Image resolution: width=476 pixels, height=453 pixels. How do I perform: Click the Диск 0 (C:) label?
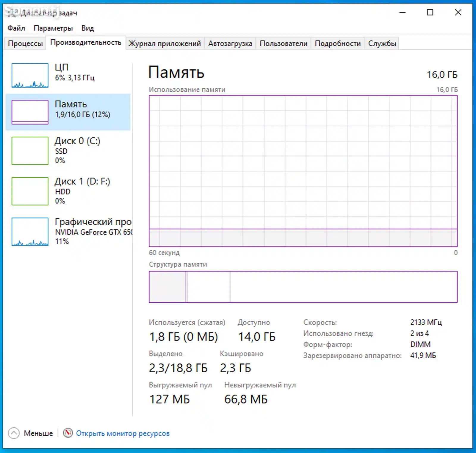pyautogui.click(x=77, y=141)
